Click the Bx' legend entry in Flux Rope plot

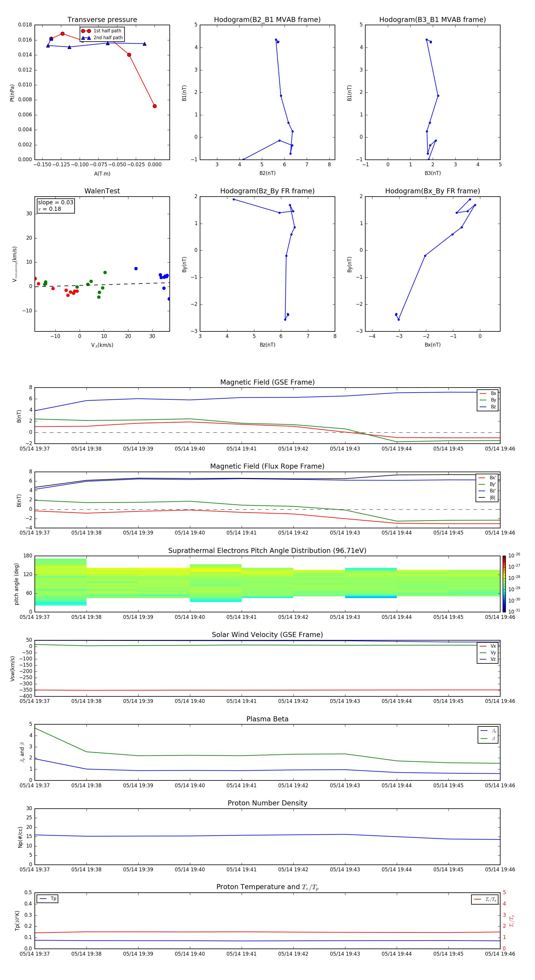coord(487,478)
